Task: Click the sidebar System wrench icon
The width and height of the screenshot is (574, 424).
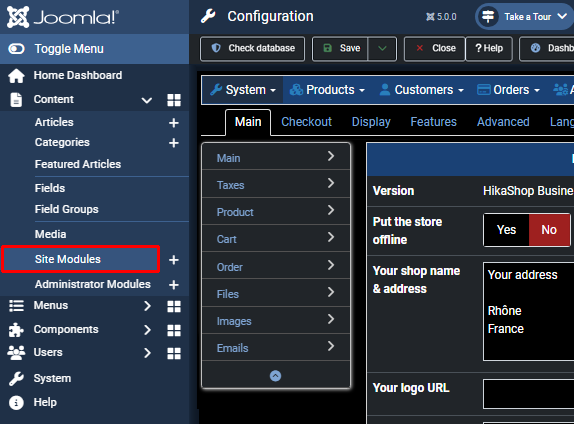Action: 16,379
